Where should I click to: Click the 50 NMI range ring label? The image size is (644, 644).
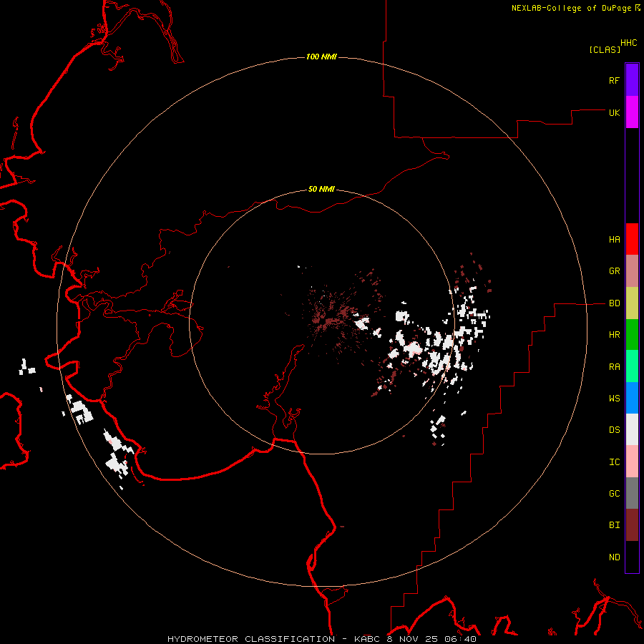coord(321,189)
